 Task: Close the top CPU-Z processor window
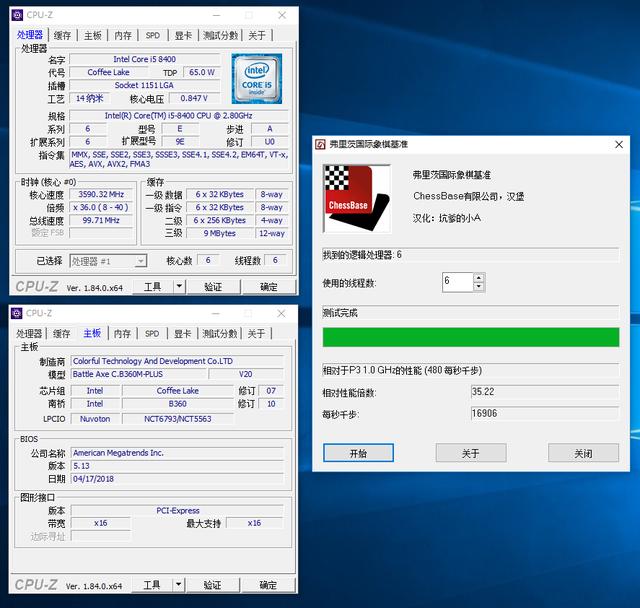(282, 16)
